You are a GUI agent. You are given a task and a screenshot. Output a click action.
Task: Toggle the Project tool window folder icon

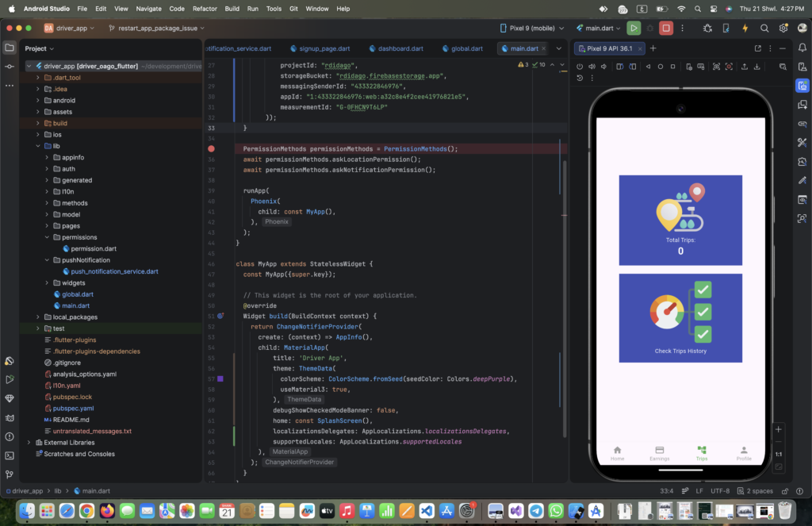coord(10,48)
